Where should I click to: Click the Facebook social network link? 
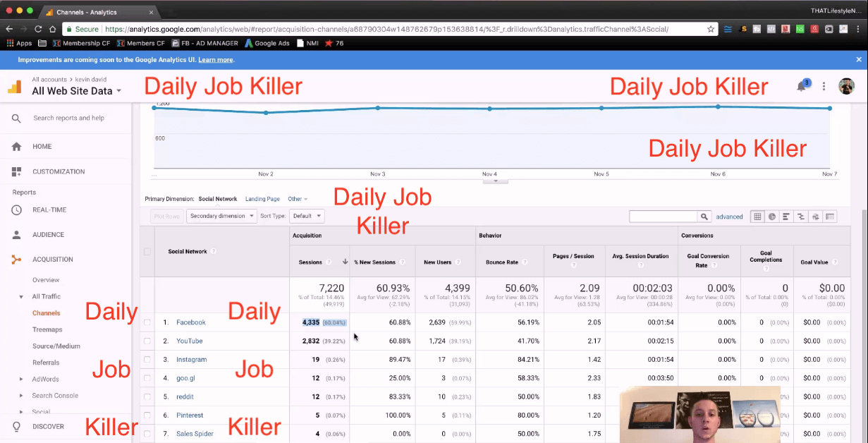[x=191, y=322]
